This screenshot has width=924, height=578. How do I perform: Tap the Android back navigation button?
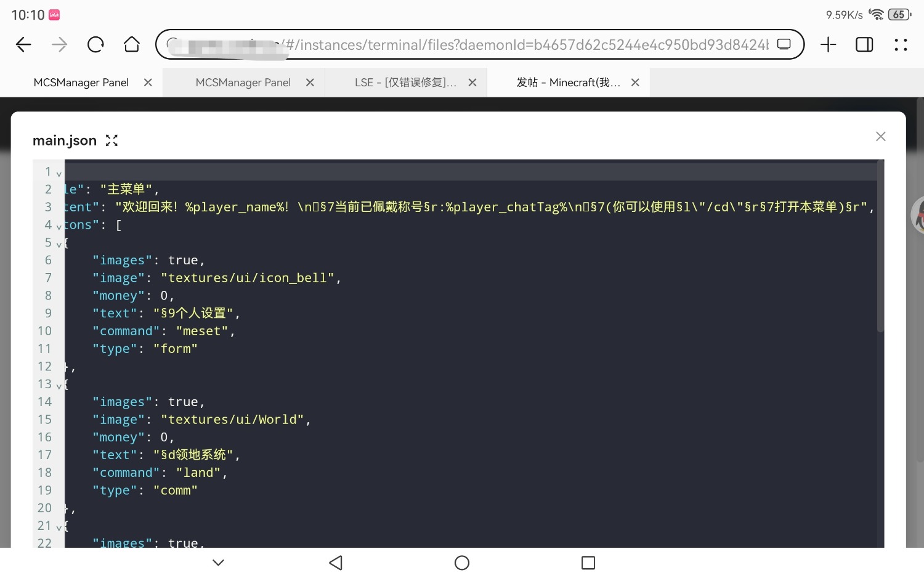pyautogui.click(x=336, y=563)
